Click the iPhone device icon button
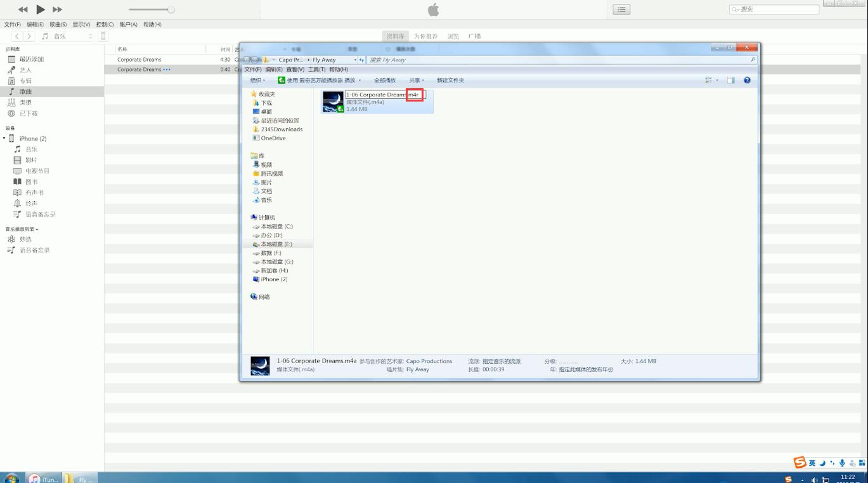Viewport: 868px width, 483px height. [104, 36]
